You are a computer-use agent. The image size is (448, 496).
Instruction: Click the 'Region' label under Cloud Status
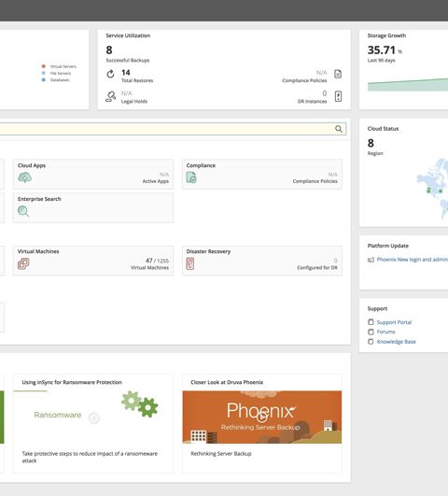(x=375, y=153)
